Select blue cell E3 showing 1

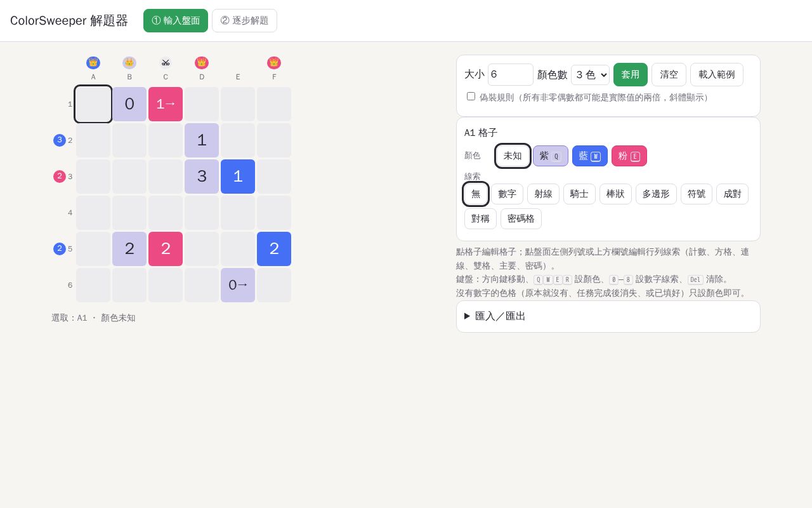tap(238, 177)
